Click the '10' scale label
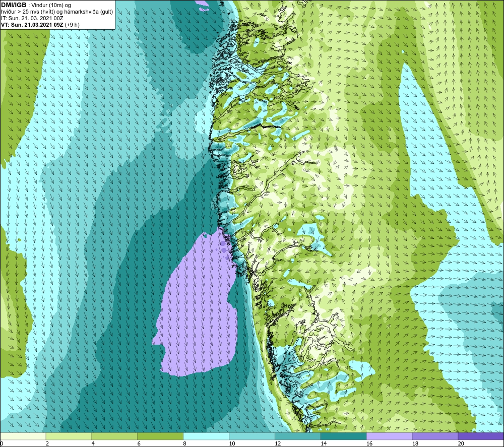Viewport: 504px width, 447px height. tap(232, 443)
